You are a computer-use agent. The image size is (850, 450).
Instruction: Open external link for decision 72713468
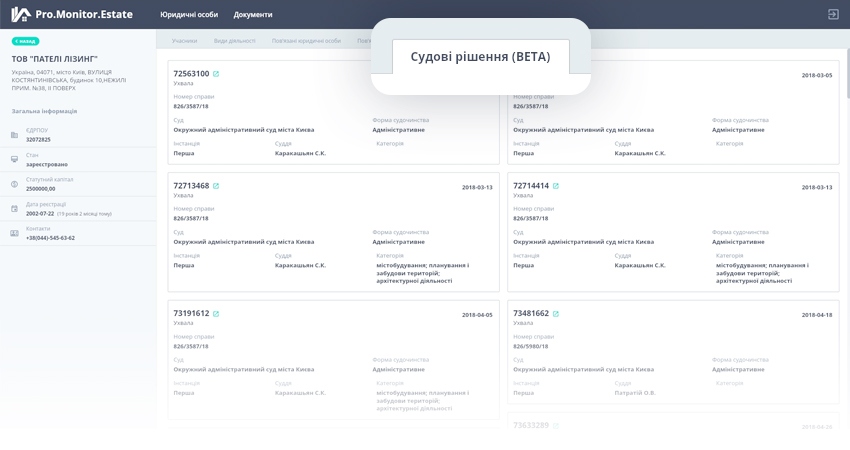216,186
